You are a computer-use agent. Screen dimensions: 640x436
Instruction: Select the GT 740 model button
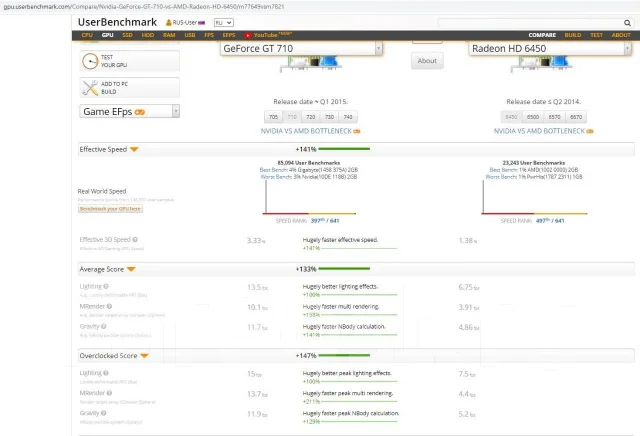(348, 117)
